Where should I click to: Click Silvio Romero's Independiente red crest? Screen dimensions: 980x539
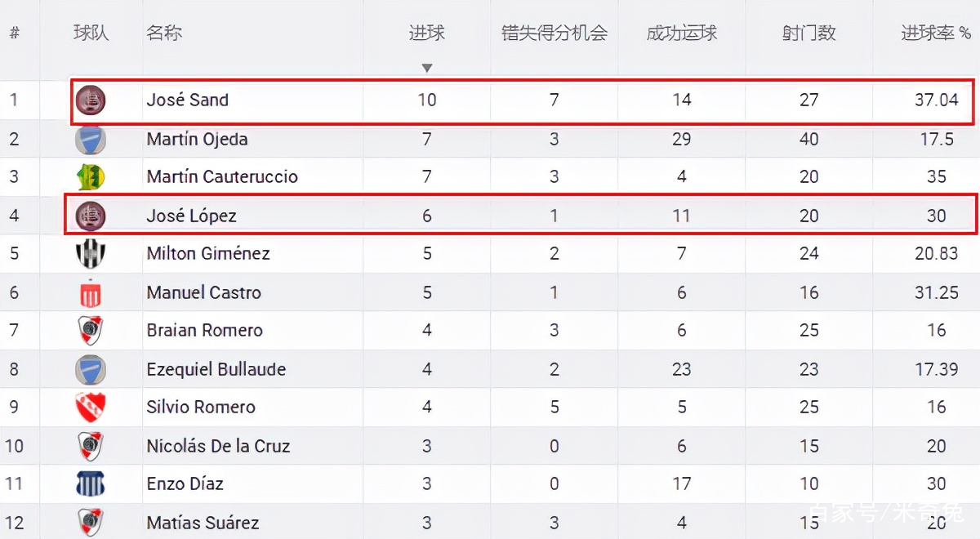tap(91, 407)
